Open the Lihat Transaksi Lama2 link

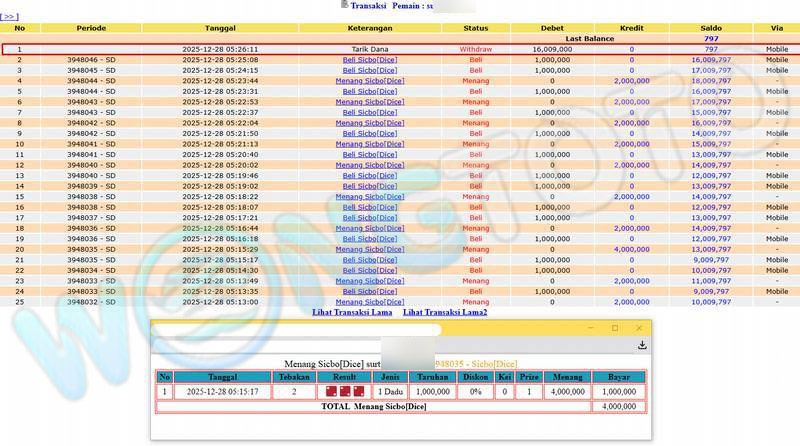pos(445,312)
